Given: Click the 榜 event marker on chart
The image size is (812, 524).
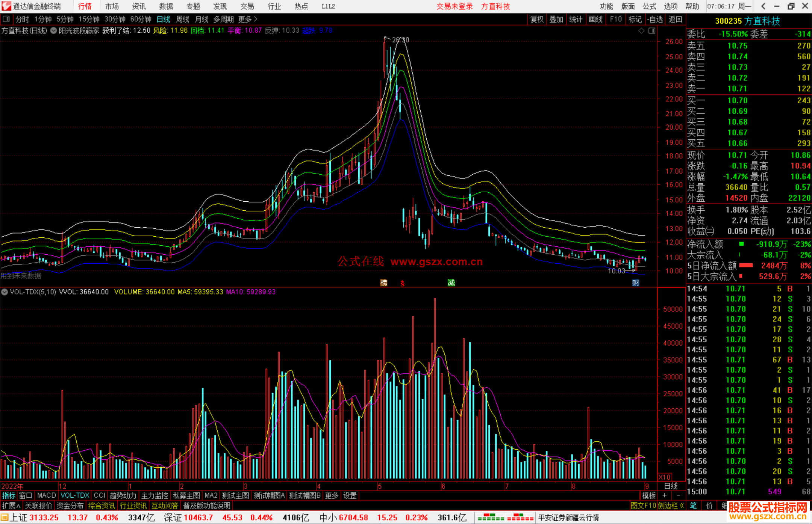Looking at the screenshot, I should [383, 283].
